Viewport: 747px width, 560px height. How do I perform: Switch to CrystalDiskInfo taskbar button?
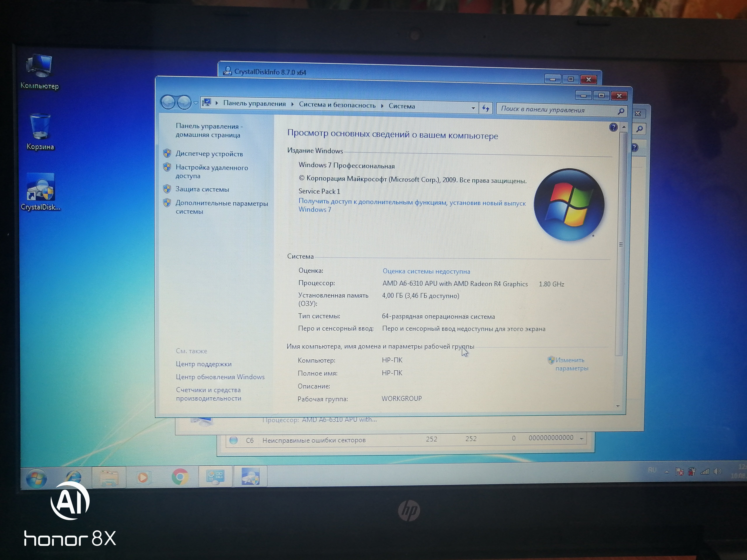250,476
